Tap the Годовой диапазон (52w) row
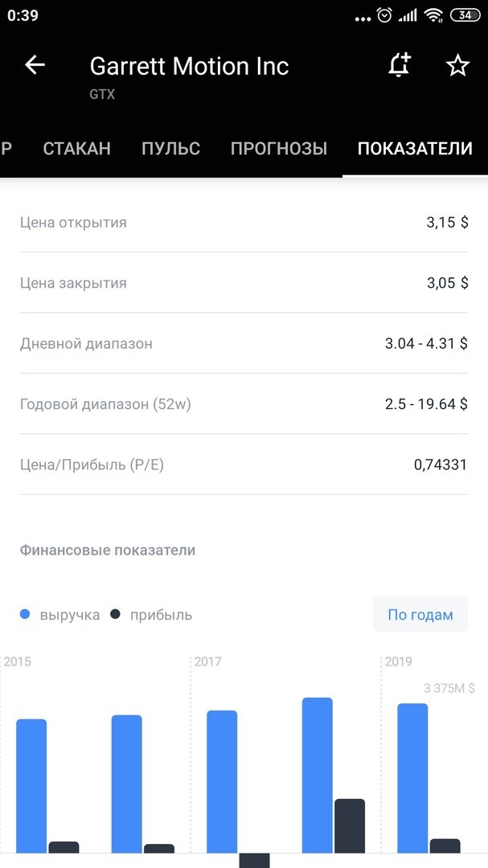Viewport: 488px width, 868px height. (x=244, y=404)
